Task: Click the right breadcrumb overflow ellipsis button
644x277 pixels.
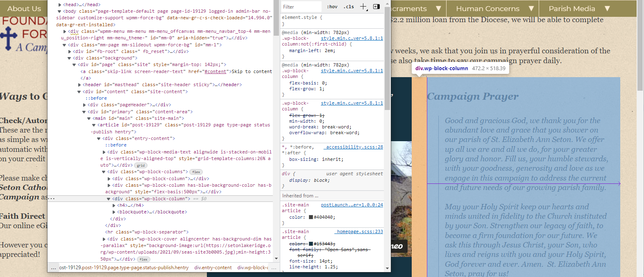Action: pos(274,268)
